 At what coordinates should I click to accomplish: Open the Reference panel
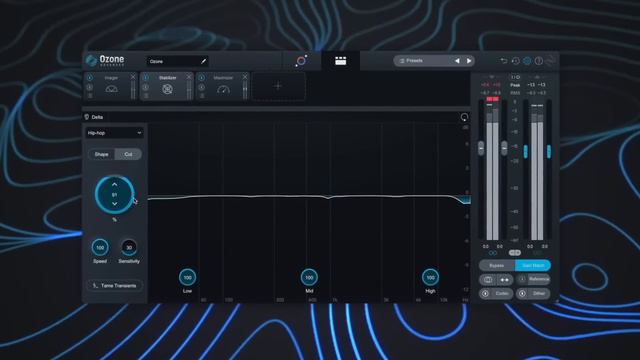pos(538,280)
